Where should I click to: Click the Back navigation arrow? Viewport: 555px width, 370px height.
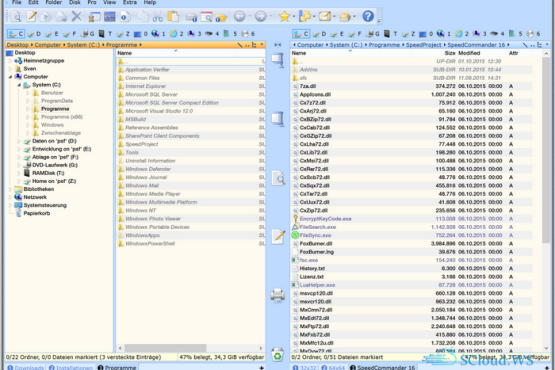click(x=240, y=16)
